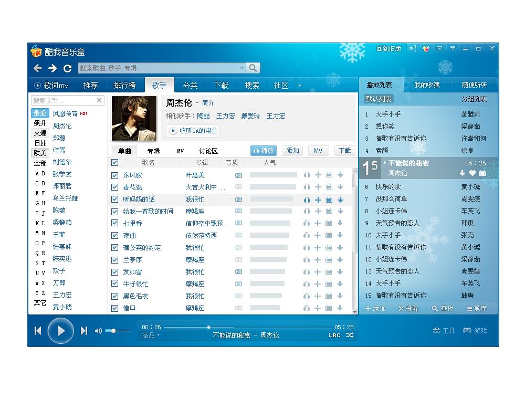Uncheck the 发如雪 checkbox

(115, 271)
